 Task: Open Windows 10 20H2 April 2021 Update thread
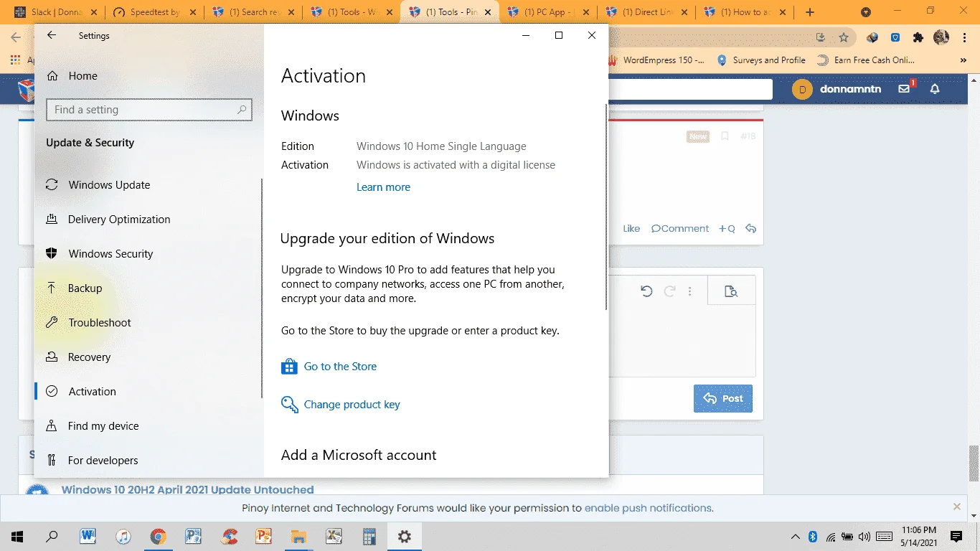pyautogui.click(x=187, y=490)
